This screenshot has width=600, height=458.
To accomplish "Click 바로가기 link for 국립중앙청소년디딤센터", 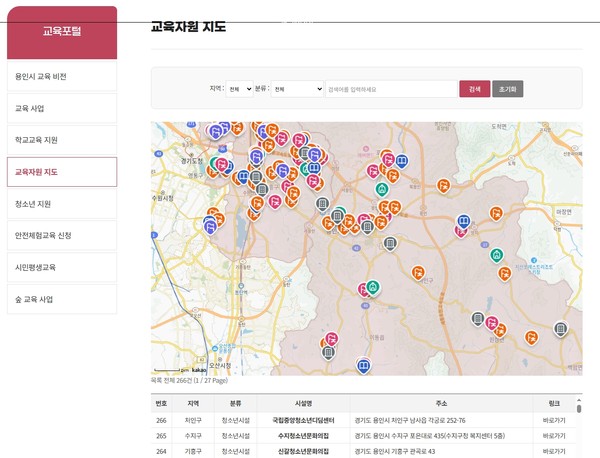I will tap(554, 420).
